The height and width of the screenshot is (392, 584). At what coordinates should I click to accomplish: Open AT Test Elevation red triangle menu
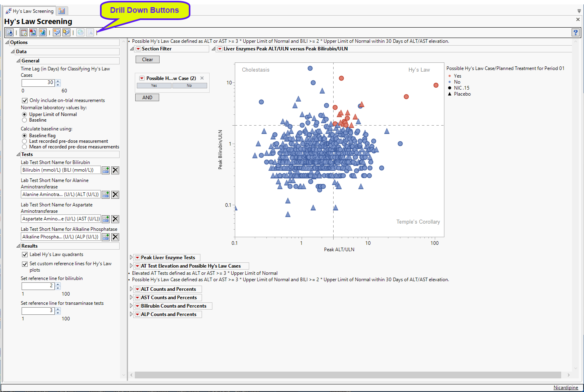coord(137,266)
